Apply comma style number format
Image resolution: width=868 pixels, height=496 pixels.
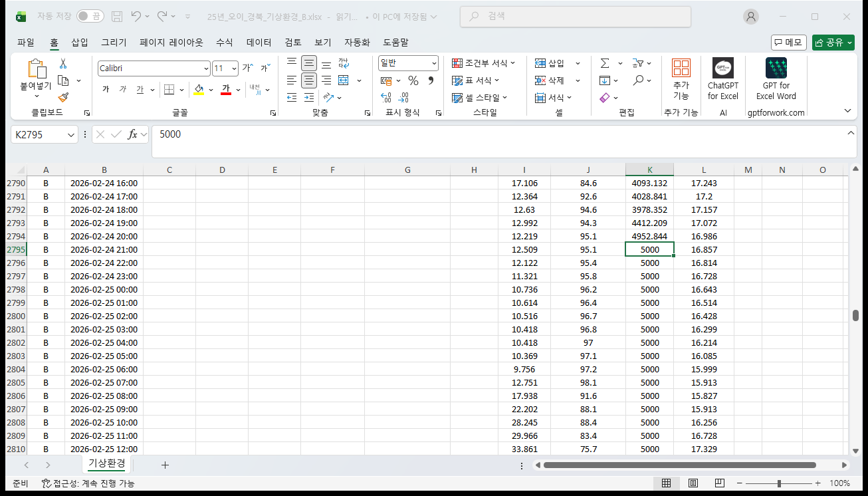(x=431, y=80)
